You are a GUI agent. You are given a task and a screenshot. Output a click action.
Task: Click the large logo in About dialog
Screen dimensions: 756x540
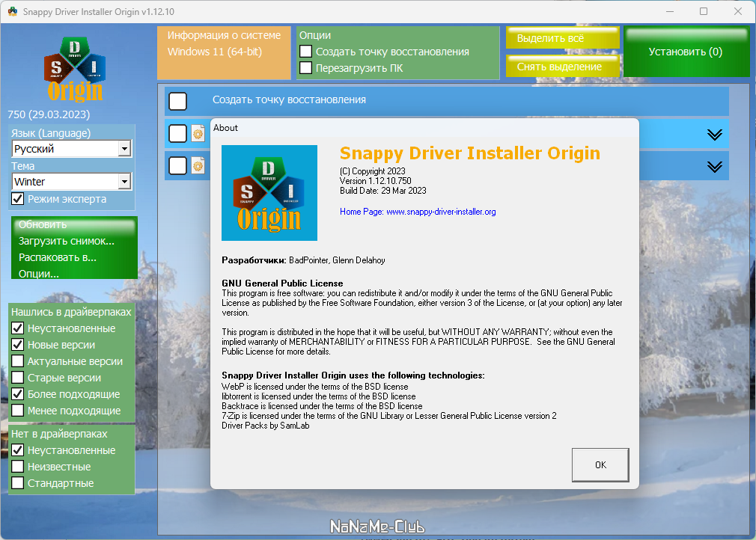tap(269, 193)
